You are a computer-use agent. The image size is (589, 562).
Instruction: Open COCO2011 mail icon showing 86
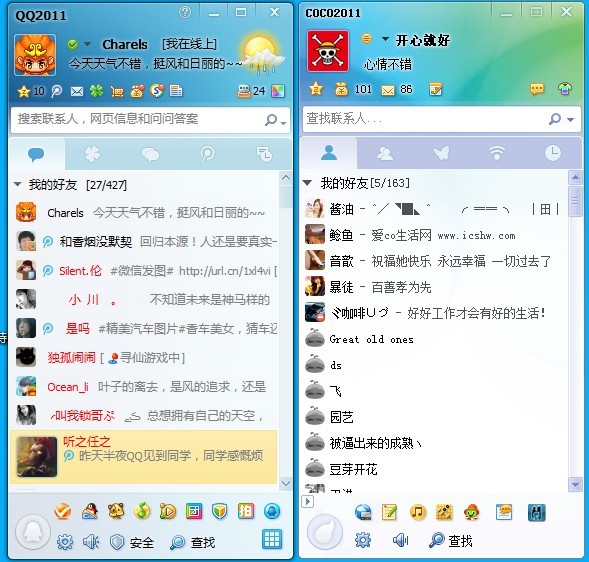[388, 90]
